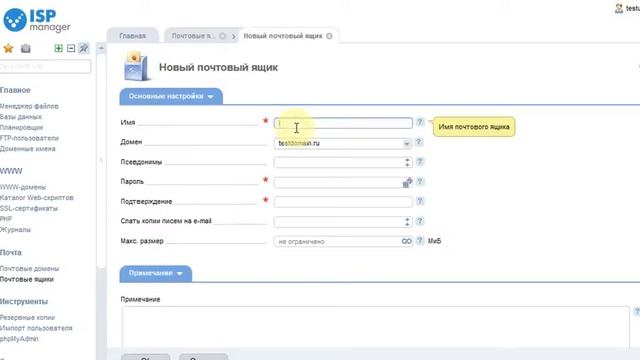This screenshot has width=640, height=360.
Task: Expand all menu sections with plus icon
Action: pos(58,48)
